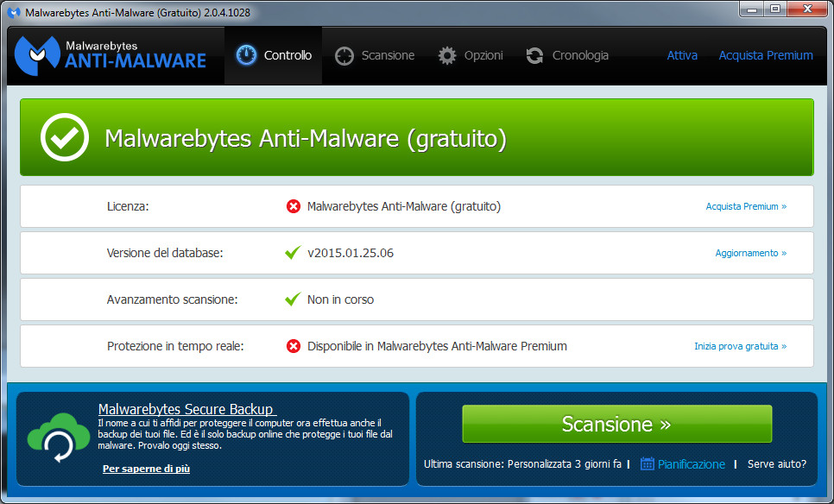Viewport: 834px width, 504px height.
Task: Click the Controllo dashboard gauge icon
Action: pos(246,55)
